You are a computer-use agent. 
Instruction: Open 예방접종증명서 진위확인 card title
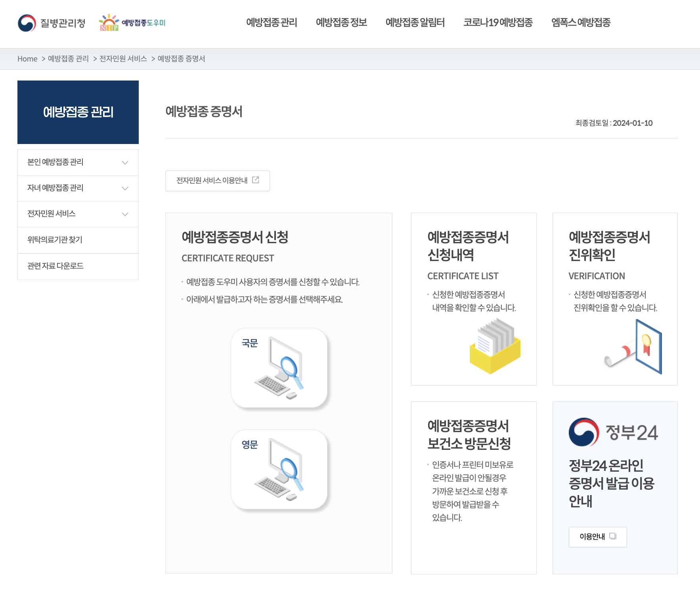[x=609, y=246]
